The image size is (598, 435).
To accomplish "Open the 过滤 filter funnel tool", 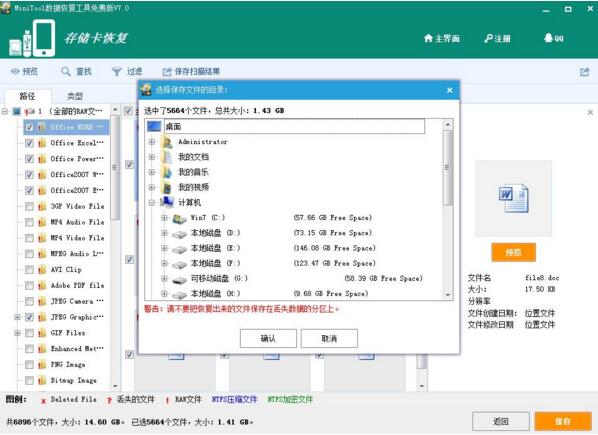I will coord(127,71).
